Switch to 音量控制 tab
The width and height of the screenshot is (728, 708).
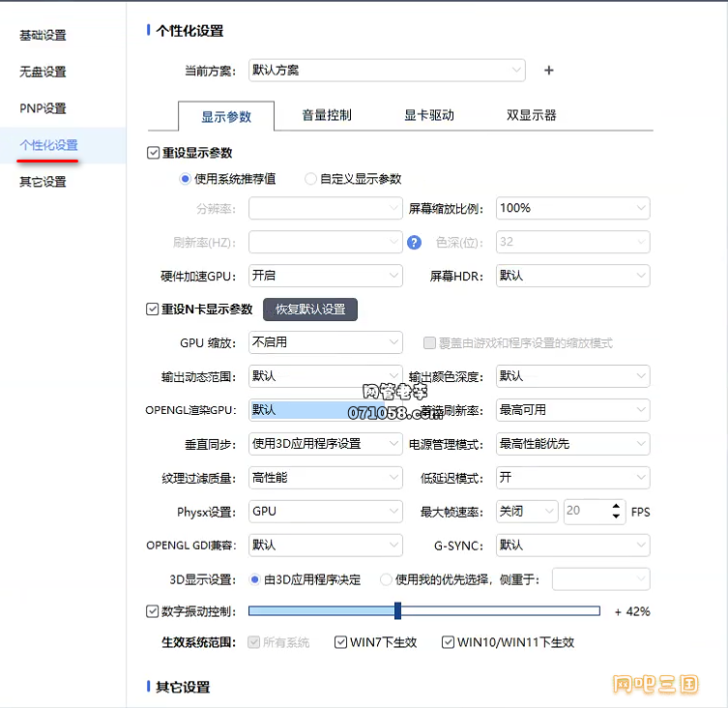(x=327, y=116)
